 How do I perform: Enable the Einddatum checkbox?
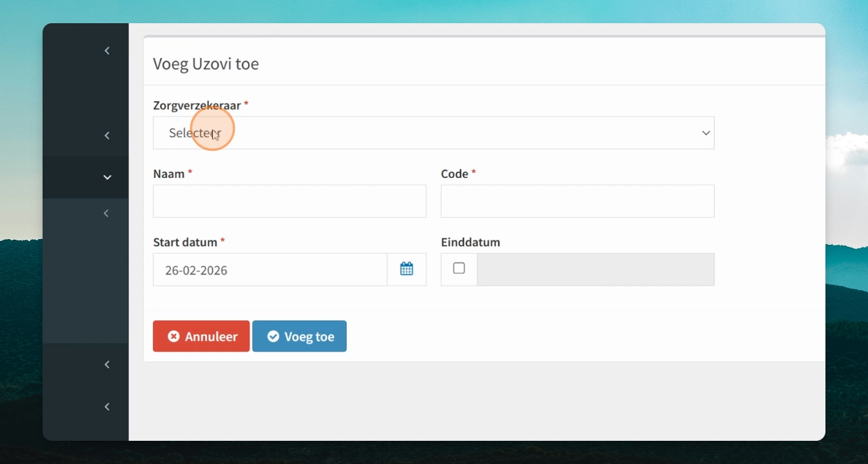459,269
